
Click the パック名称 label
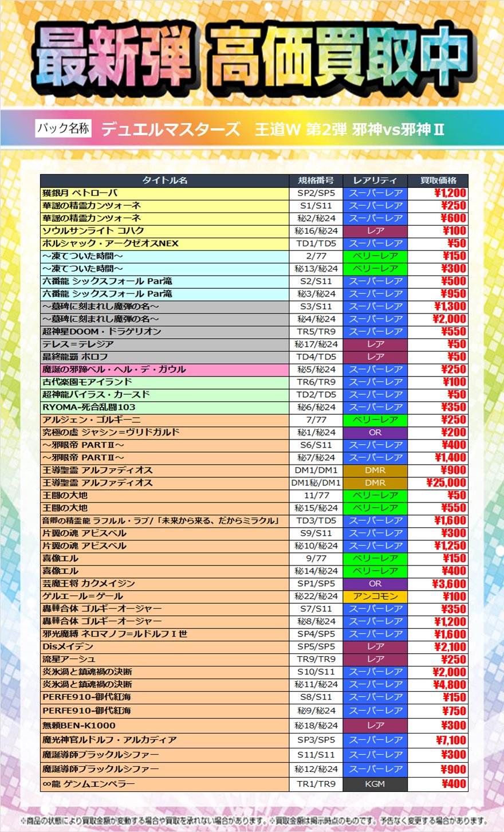coord(63,128)
